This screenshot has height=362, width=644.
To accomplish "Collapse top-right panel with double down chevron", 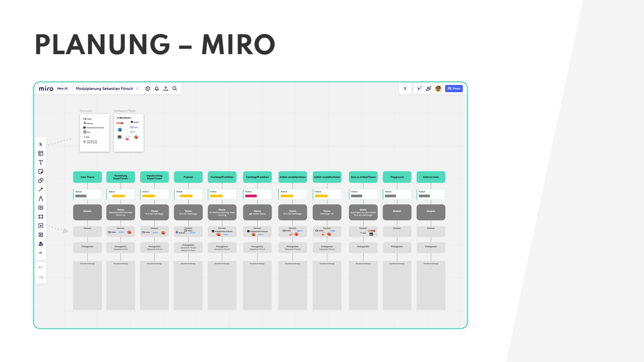I will tap(405, 88).
